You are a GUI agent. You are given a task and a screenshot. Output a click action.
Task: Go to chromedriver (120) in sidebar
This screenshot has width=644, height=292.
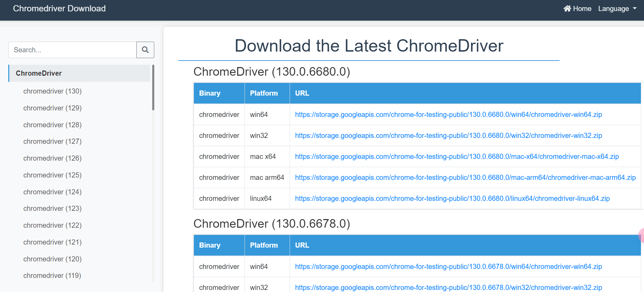tap(52, 259)
